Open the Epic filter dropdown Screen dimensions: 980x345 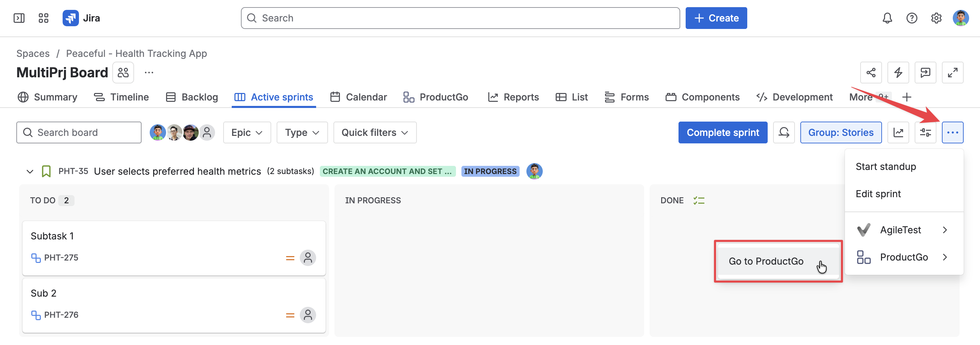click(247, 132)
